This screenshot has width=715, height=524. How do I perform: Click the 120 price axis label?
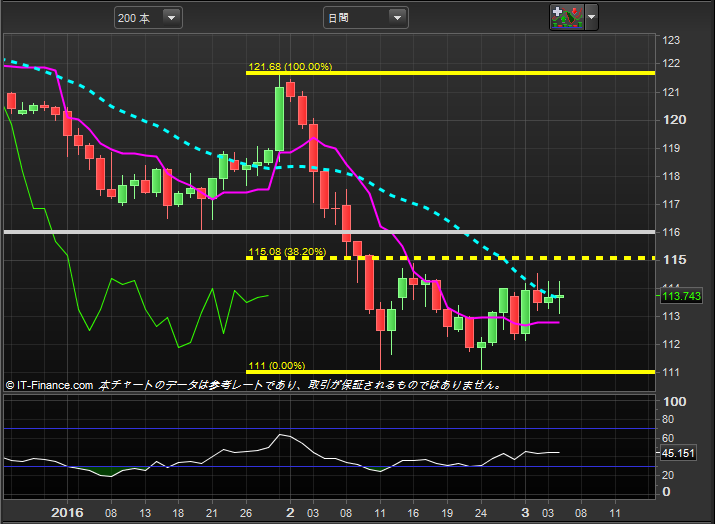pyautogui.click(x=674, y=119)
